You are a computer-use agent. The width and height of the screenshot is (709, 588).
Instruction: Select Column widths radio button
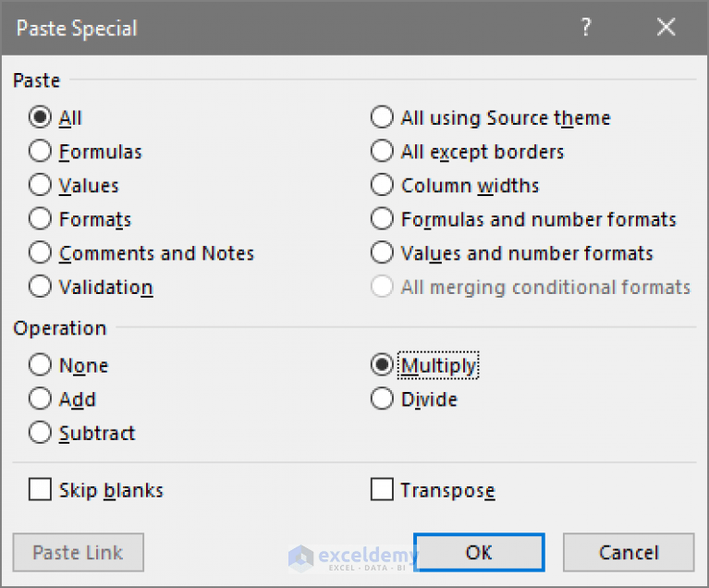click(382, 186)
